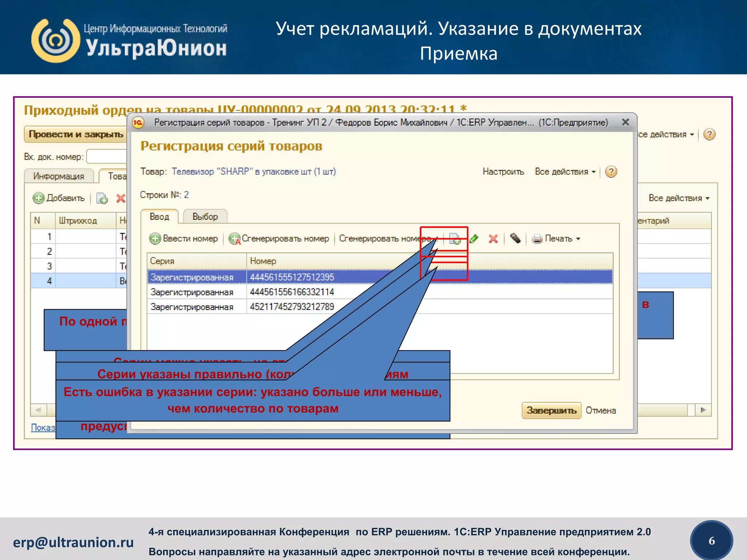
Task: Click the copy row icon in series toolbar
Action: [x=454, y=239]
